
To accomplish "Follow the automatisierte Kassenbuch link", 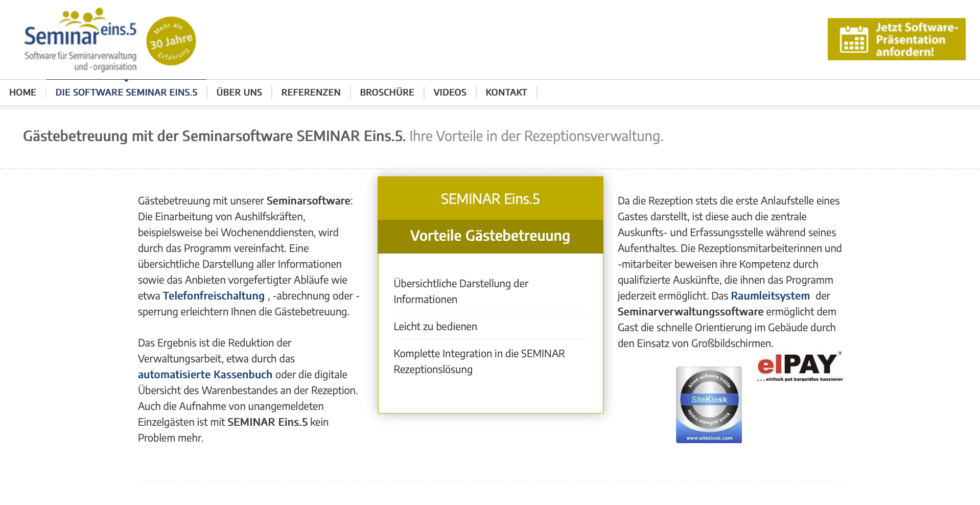I will (x=205, y=375).
